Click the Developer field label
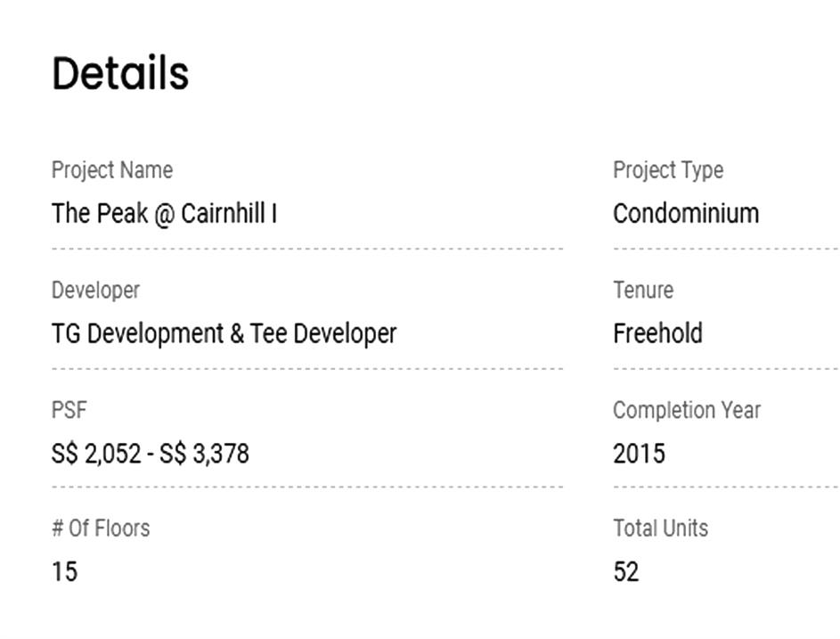The image size is (840, 639). (95, 291)
